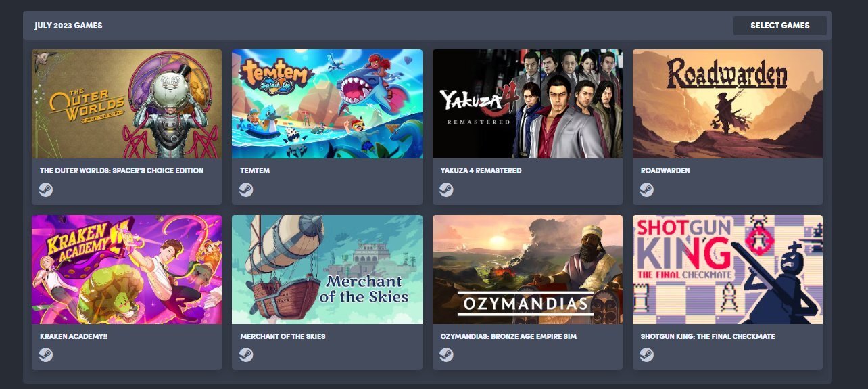Click the Steam icon under The Outer Worlds
This screenshot has width=868, height=389.
coord(46,189)
